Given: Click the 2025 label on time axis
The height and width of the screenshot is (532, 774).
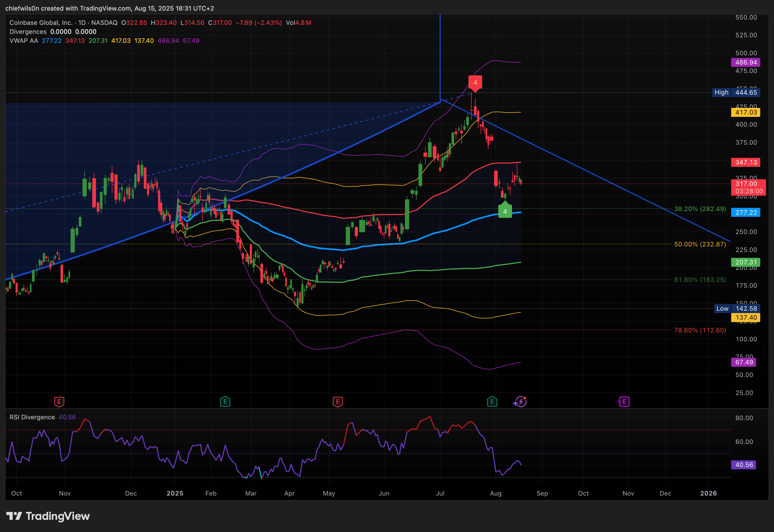Looking at the screenshot, I should coord(175,493).
